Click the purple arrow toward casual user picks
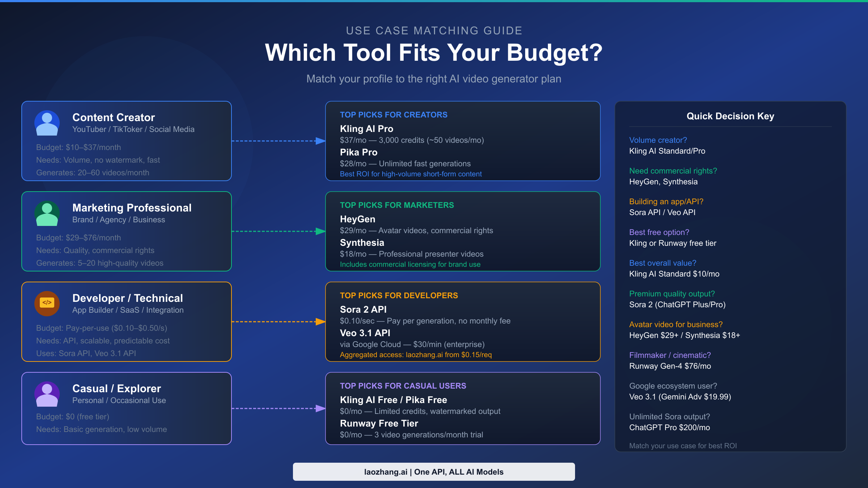The width and height of the screenshot is (868, 488). (x=278, y=408)
